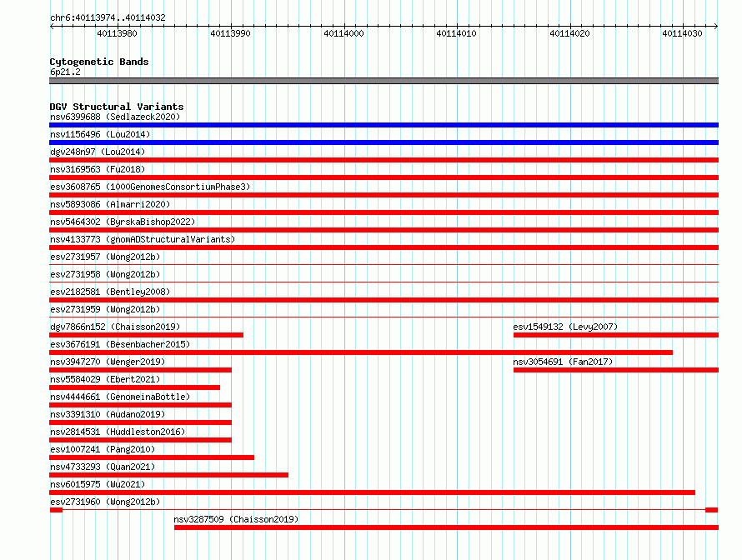Click the chr6:40113974..40114032 coordinates label
742x560 pixels.
click(x=108, y=17)
